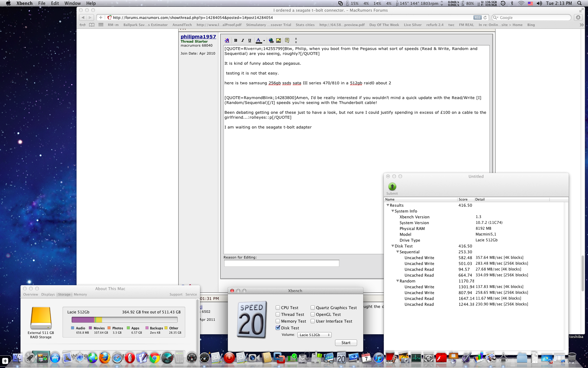Toggle bold formatting in post editor

(236, 40)
